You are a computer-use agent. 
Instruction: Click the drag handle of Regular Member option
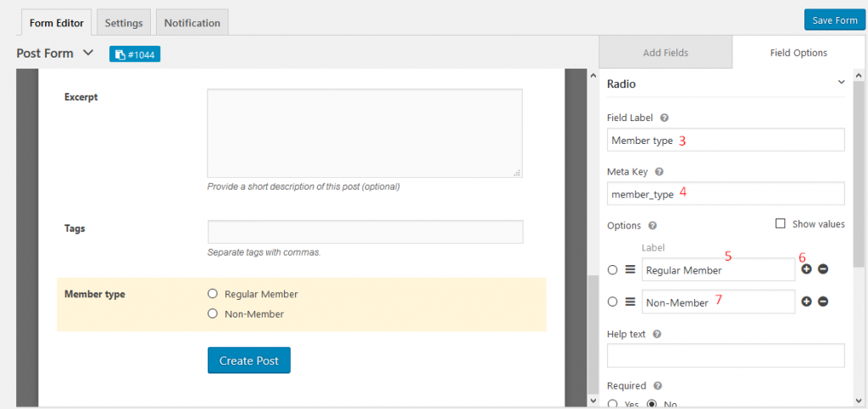[x=630, y=270]
